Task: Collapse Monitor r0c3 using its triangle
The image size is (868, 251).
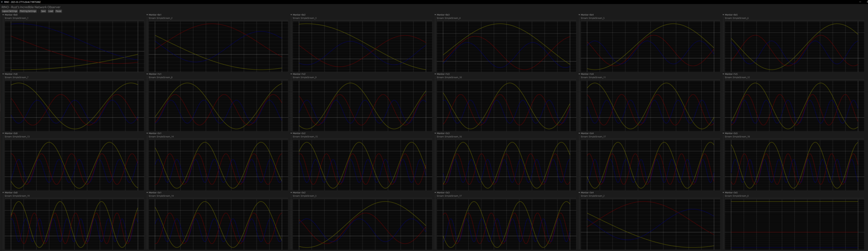Action: click(x=435, y=15)
